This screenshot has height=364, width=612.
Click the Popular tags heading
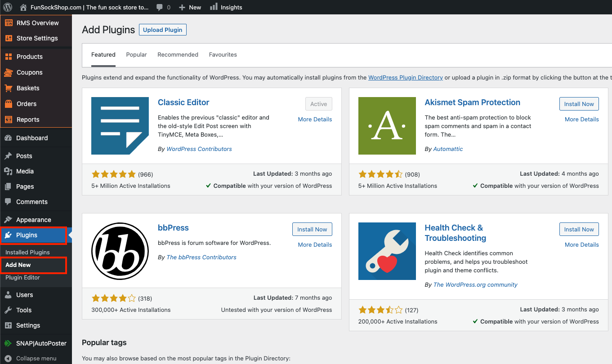point(104,342)
